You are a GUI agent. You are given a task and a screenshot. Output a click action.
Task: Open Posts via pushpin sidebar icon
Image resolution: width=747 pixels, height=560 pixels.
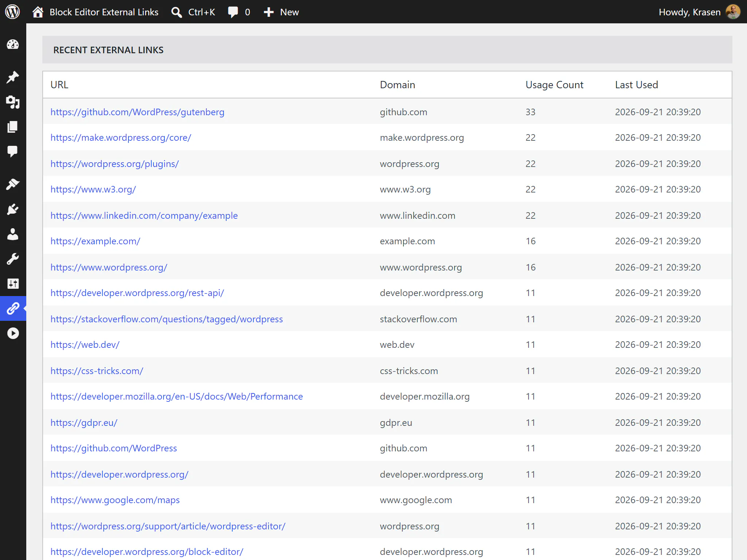(13, 77)
